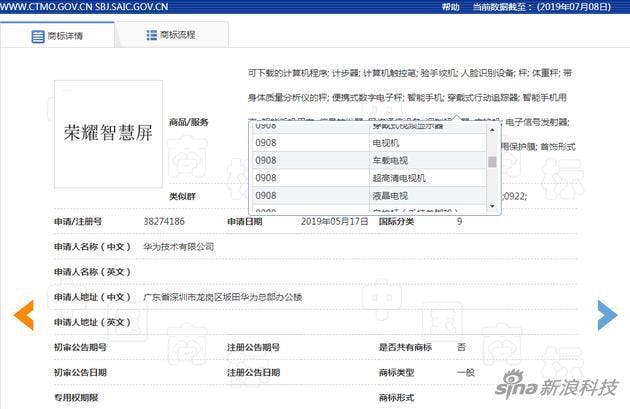Click the application date 2019年05月17日
Viewport: 630px width, 409px height.
coord(334,221)
